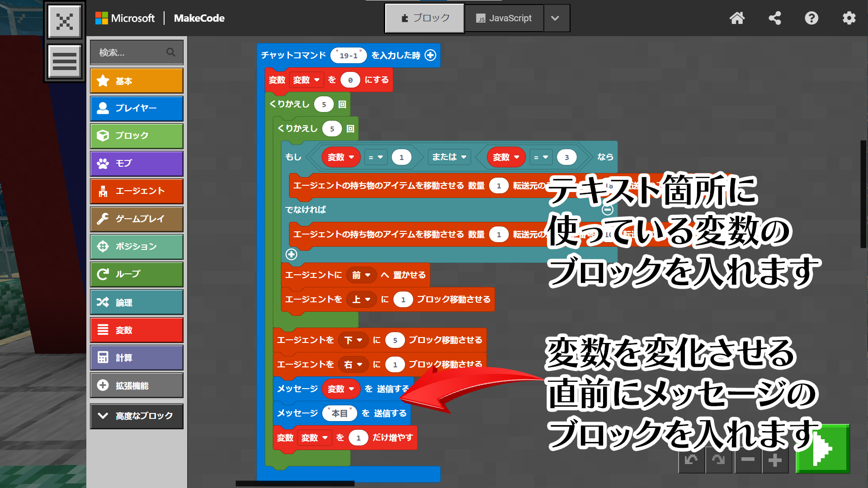
Task: Click the Share project icon
Action: point(774,18)
